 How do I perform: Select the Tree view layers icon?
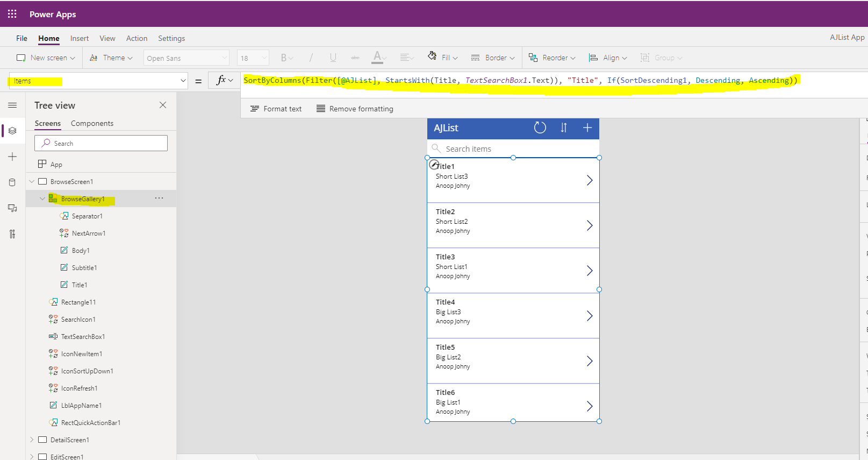12,131
